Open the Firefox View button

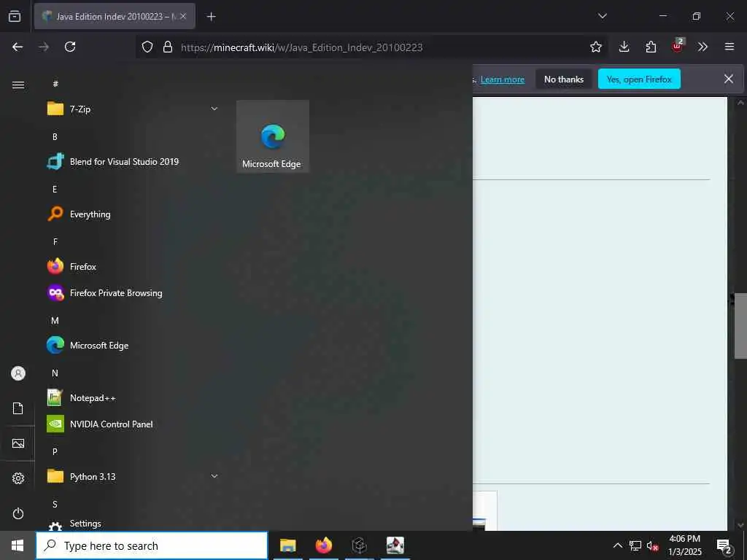pyautogui.click(x=15, y=16)
